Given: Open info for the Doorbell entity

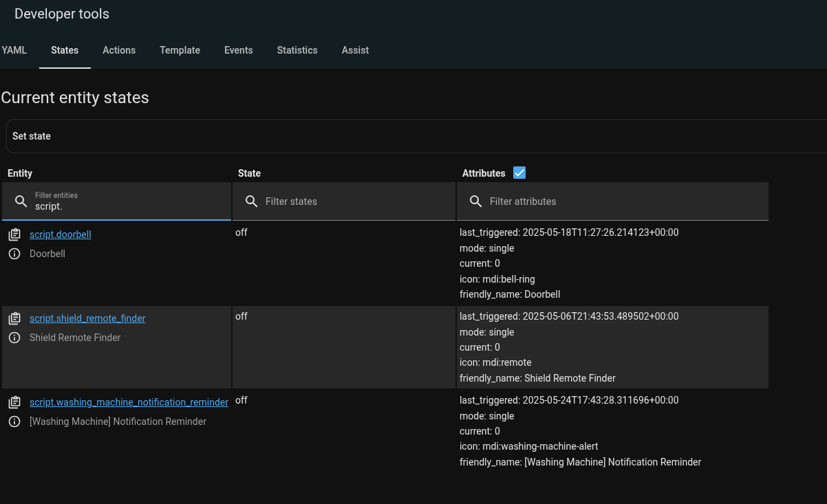Looking at the screenshot, I should [14, 254].
